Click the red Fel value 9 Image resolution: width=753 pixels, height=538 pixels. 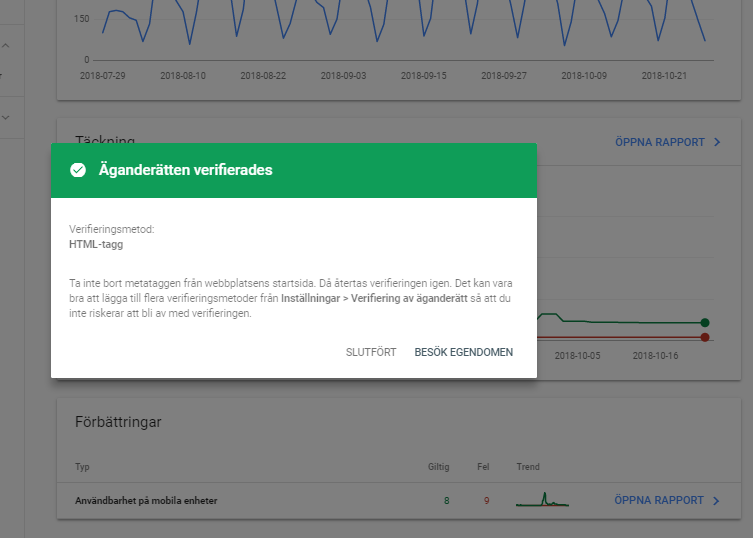(486, 500)
